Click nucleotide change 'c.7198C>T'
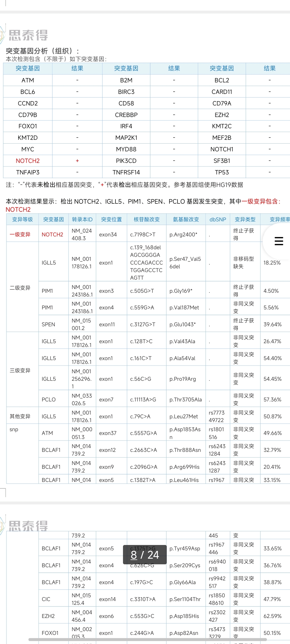The width and height of the screenshot is (290, 644). [x=143, y=235]
